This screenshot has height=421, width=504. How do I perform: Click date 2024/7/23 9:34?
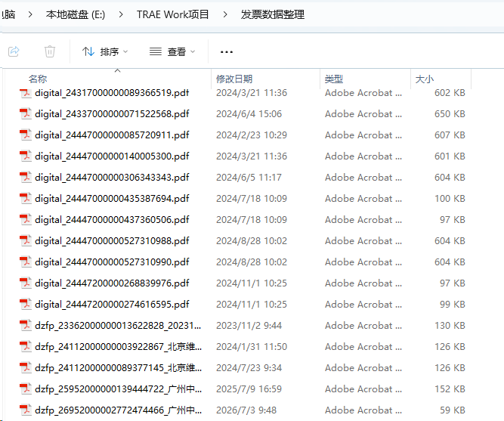coord(249,368)
